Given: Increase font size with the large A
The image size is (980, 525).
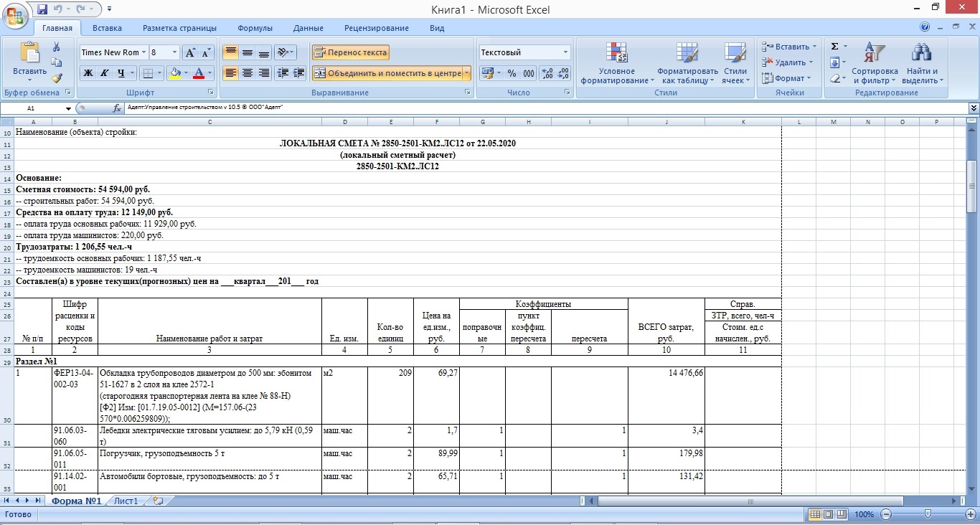Looking at the screenshot, I should 190,52.
